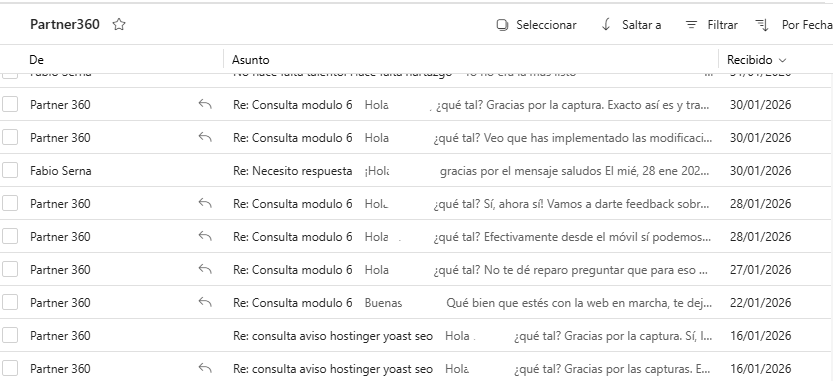Click the 27/01/2026 received date
This screenshot has width=833, height=381.
(x=760, y=270)
